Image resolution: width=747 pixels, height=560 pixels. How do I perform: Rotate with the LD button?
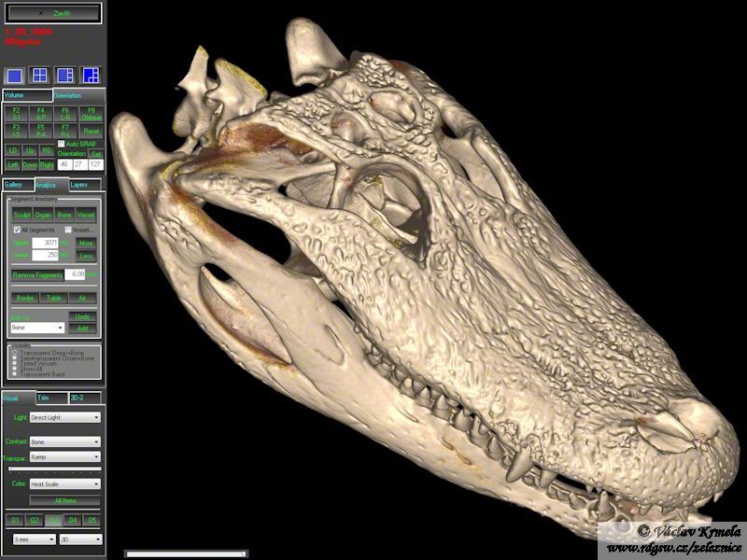pos(13,150)
